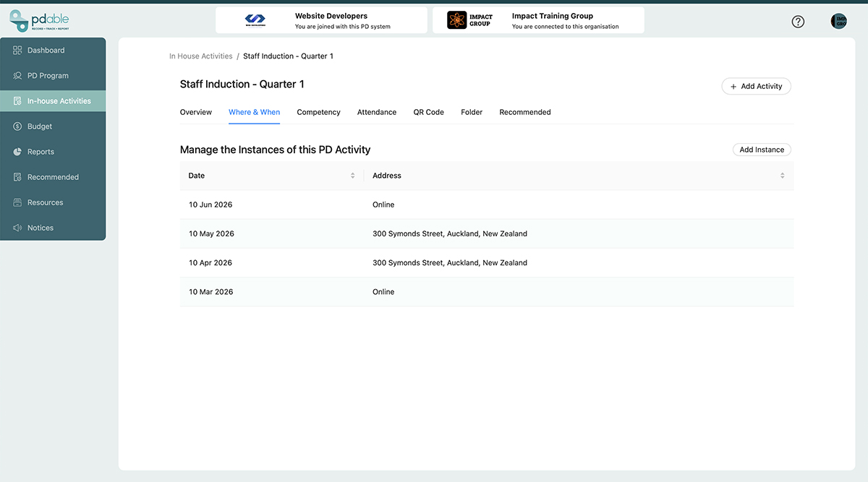Click the Online address for 10 Jun 2026
This screenshot has width=868, height=482.
coord(383,205)
